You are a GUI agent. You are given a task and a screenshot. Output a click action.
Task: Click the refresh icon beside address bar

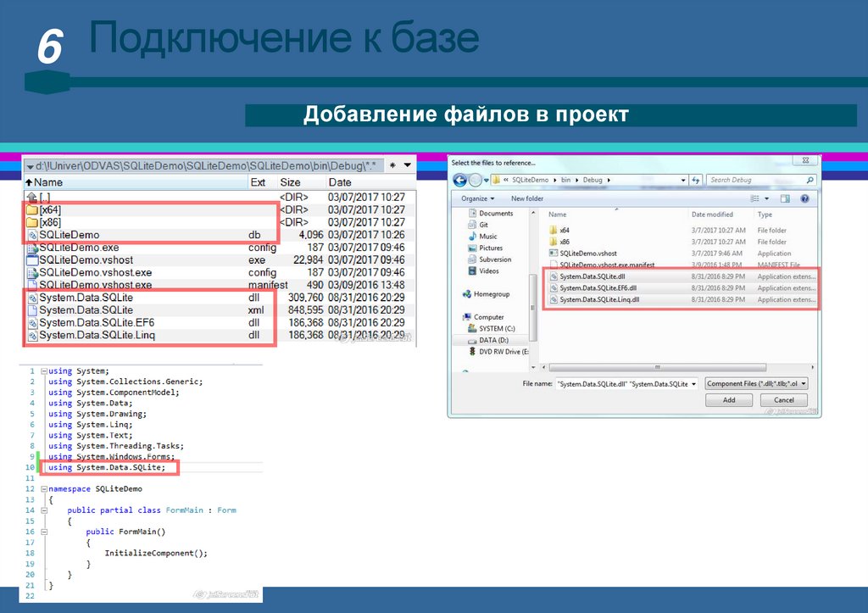point(695,180)
